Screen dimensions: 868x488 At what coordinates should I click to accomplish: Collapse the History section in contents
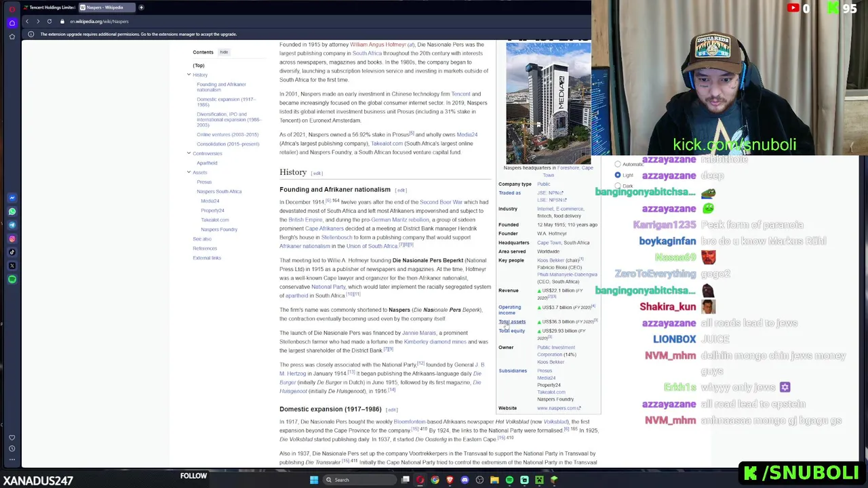pos(189,75)
